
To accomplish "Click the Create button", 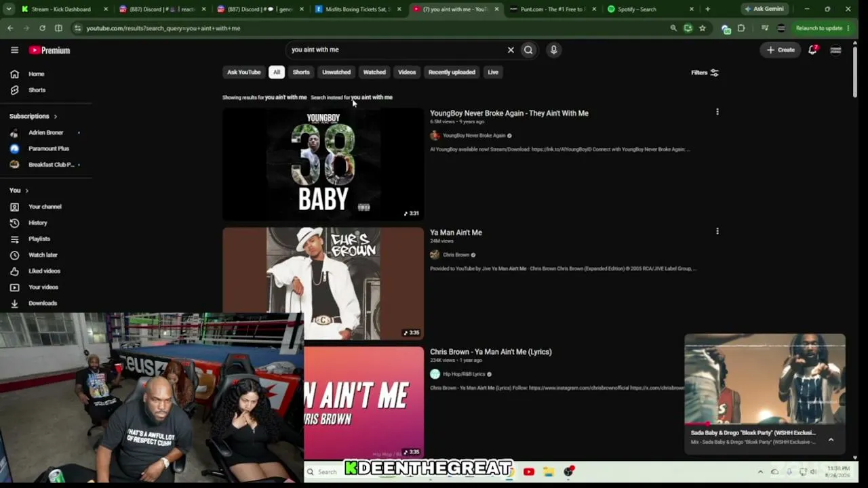I will (x=781, y=49).
